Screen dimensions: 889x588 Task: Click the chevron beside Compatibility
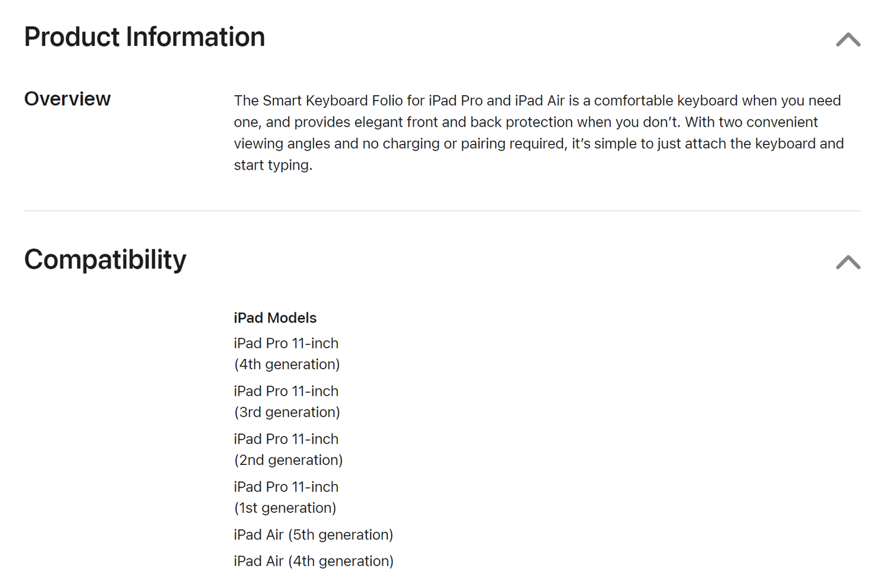pos(847,263)
